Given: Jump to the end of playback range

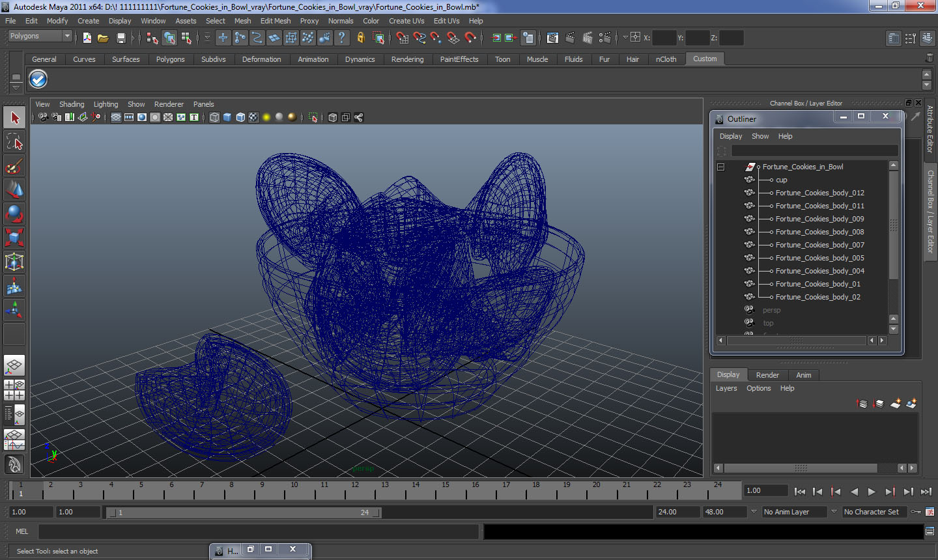Looking at the screenshot, I should pos(926,492).
